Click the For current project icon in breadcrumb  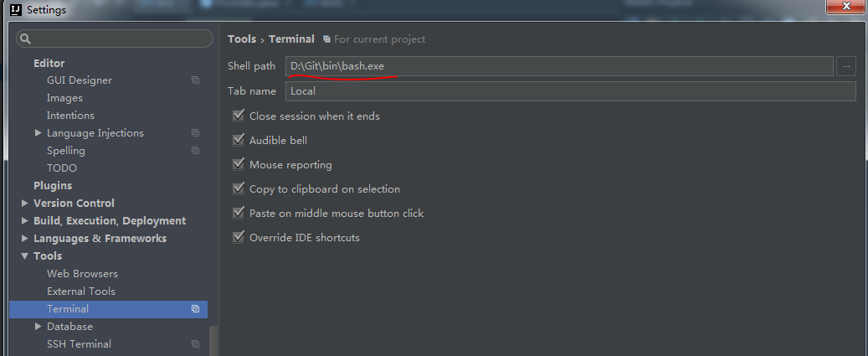pyautogui.click(x=327, y=39)
